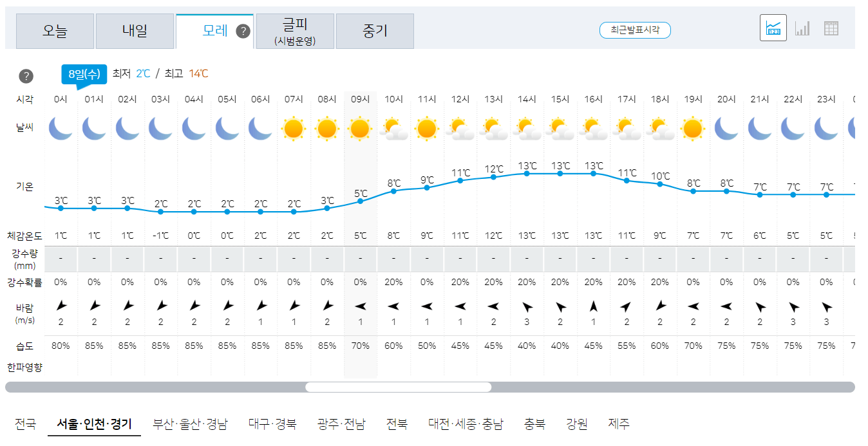Click the sun-and-cloud icon under 12시
The image size is (868, 446).
pos(460,128)
